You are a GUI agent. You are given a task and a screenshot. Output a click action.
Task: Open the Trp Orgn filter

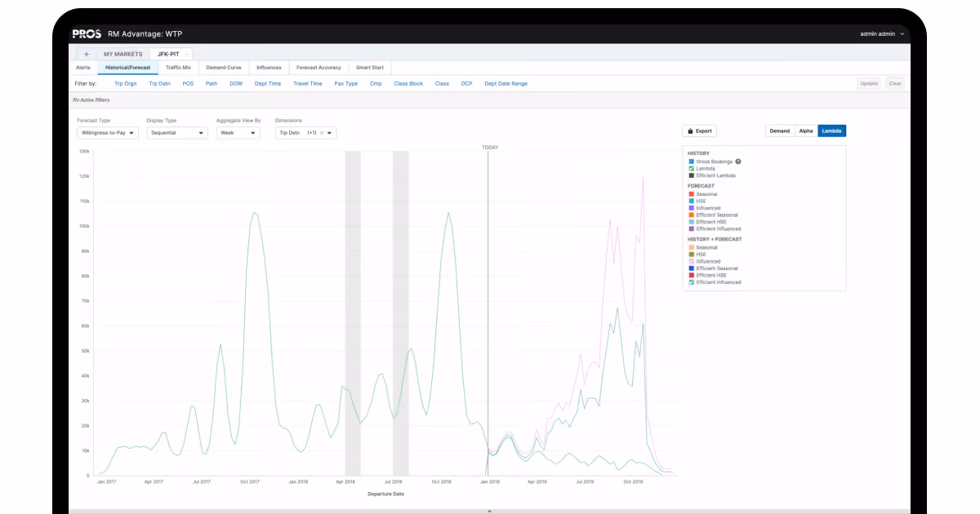(125, 83)
